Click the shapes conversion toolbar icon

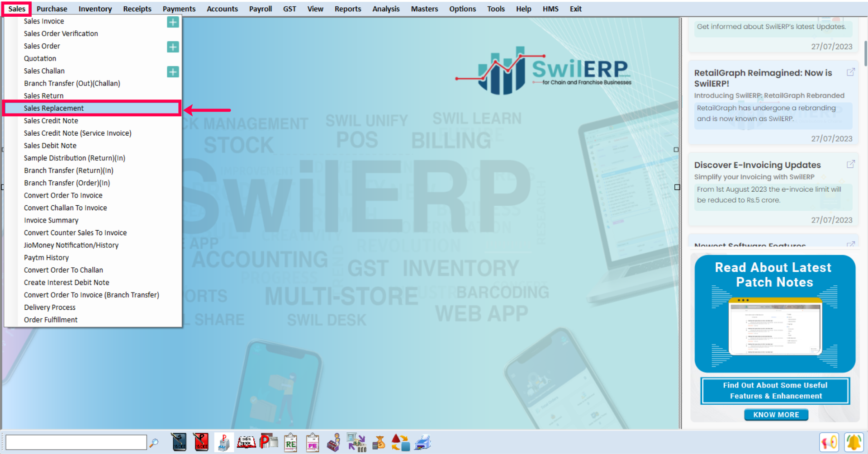pyautogui.click(x=400, y=442)
